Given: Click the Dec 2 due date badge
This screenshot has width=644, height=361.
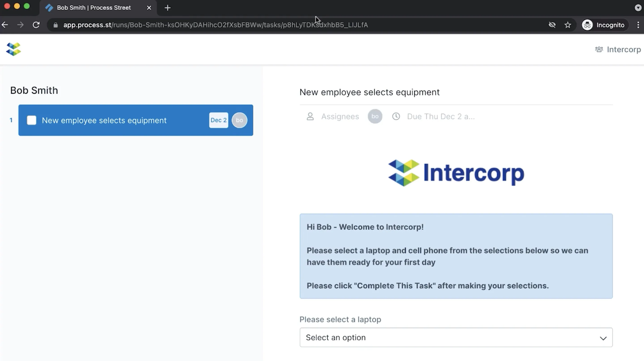Looking at the screenshot, I should pyautogui.click(x=218, y=120).
